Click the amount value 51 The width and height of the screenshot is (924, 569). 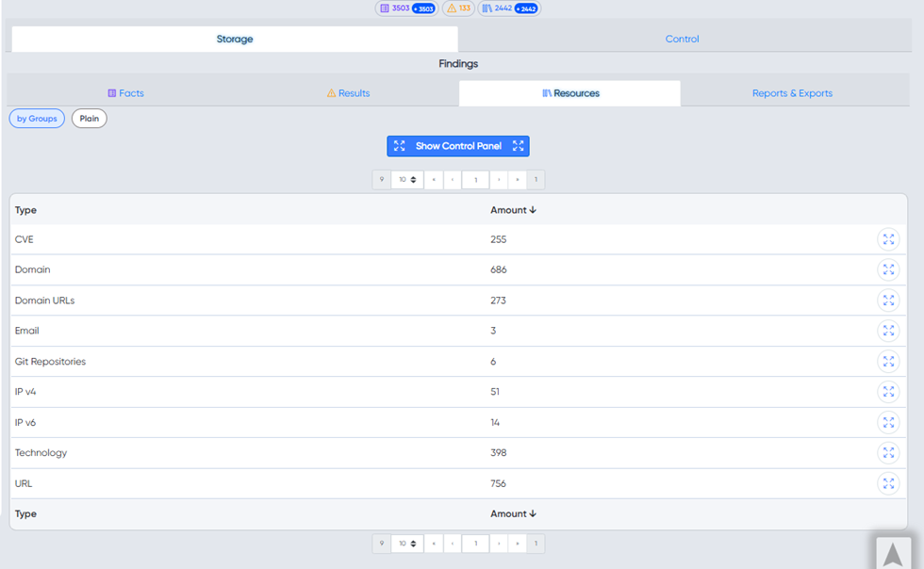(x=495, y=392)
